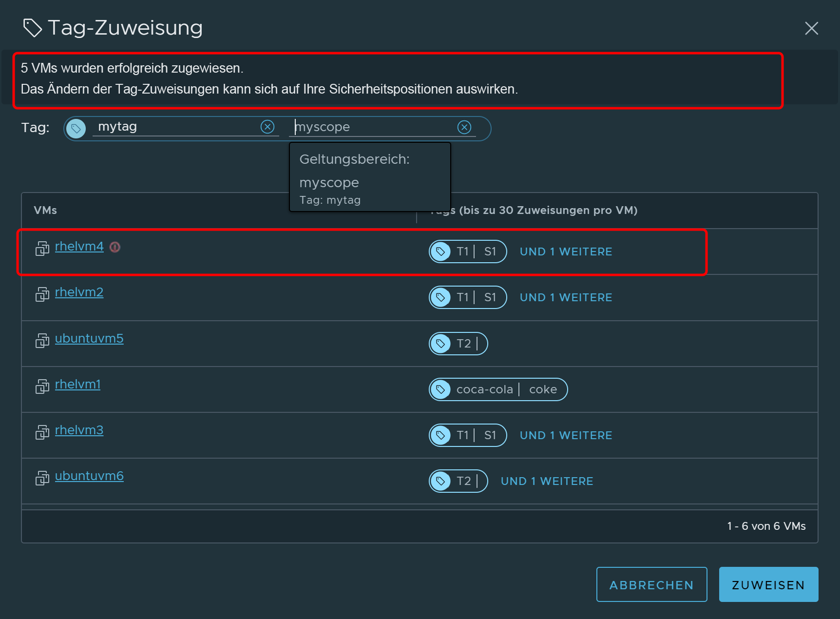Click the VM icon beside ubuntuvm5
The width and height of the screenshot is (840, 619).
[42, 340]
